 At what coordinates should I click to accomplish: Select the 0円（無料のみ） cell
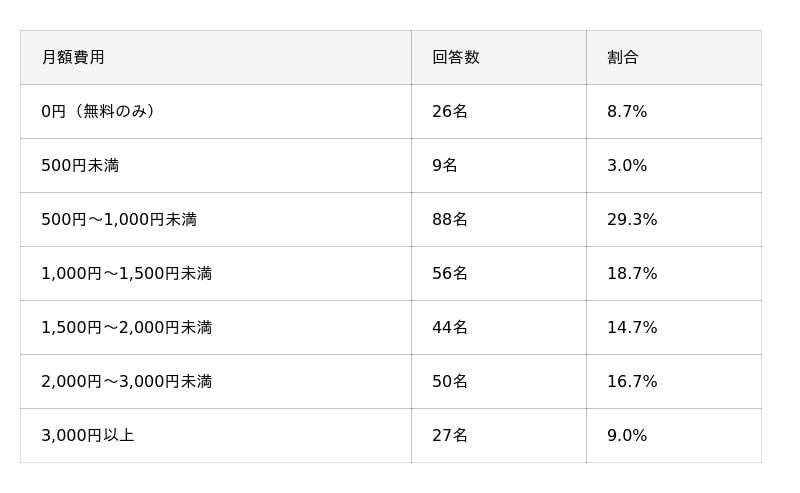pos(99,111)
